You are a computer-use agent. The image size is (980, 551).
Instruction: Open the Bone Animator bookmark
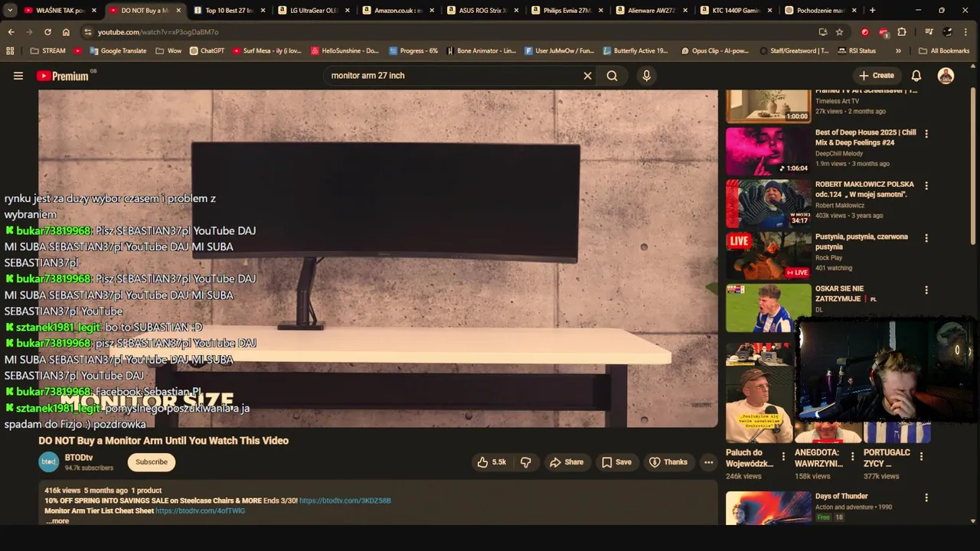(482, 51)
